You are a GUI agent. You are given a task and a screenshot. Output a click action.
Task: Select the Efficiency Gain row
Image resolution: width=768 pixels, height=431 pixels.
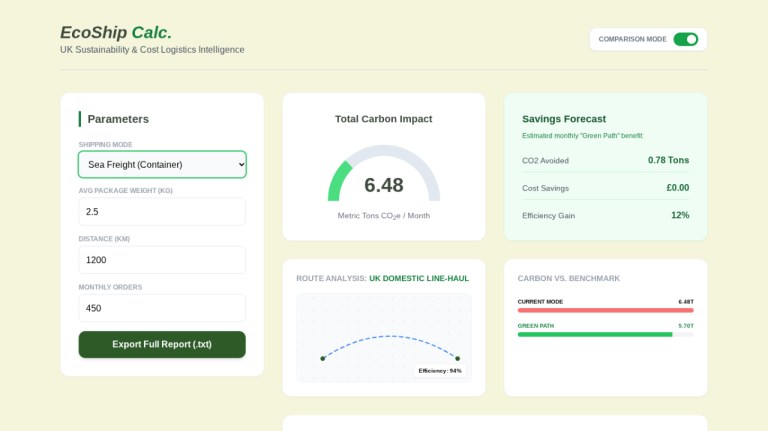tap(605, 215)
